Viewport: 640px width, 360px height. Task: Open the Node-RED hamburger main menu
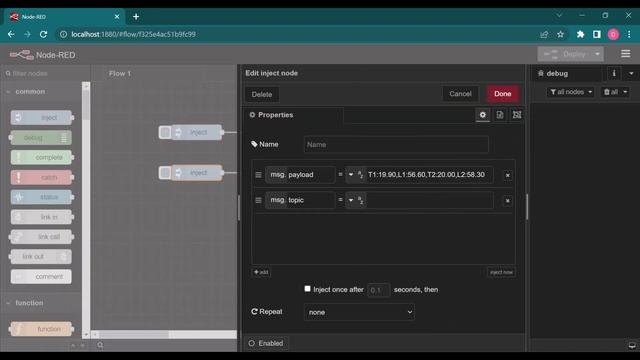pos(625,54)
